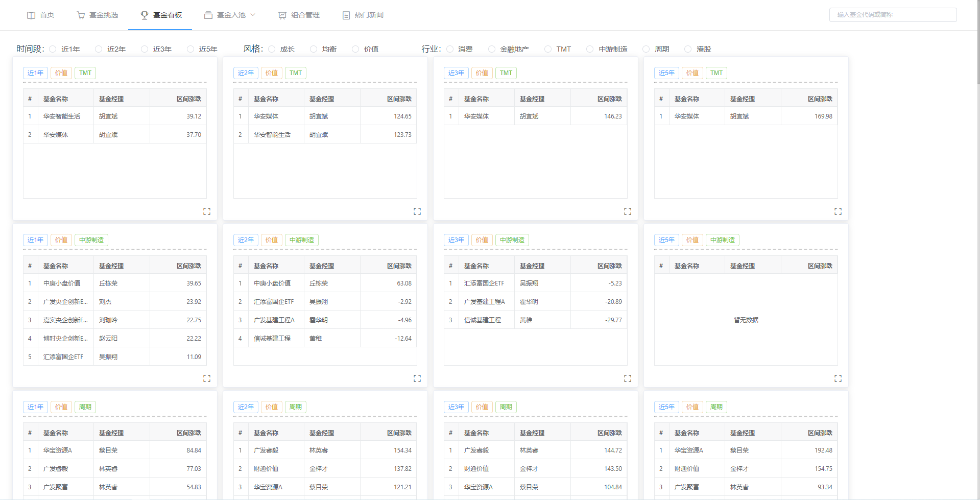Click the 基金挑选 shopping cart icon
Screen dimensions: 980x500
tap(81, 15)
